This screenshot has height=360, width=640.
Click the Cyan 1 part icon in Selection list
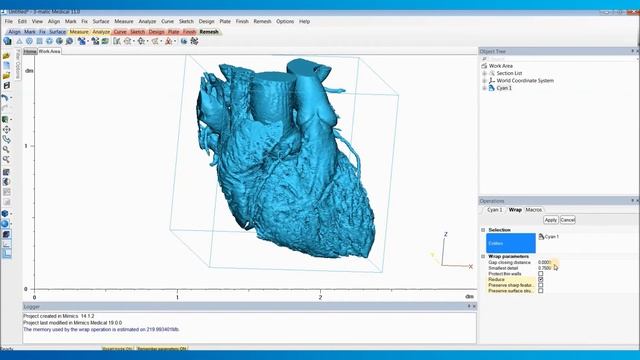click(x=541, y=236)
